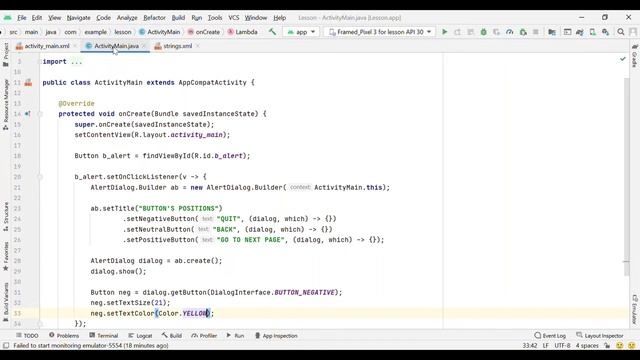Image resolution: width=640 pixels, height=360 pixels.
Task: Click the Stop button in toolbar
Action: [536, 32]
